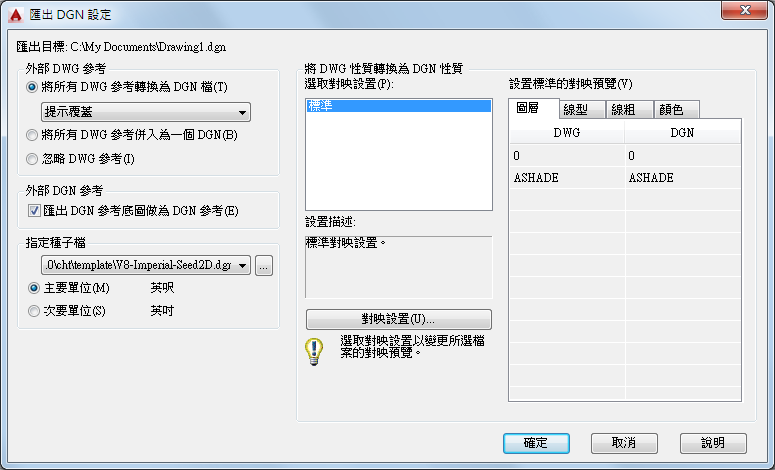Close the 匯出 DGN 設定 dialog

click(x=744, y=10)
